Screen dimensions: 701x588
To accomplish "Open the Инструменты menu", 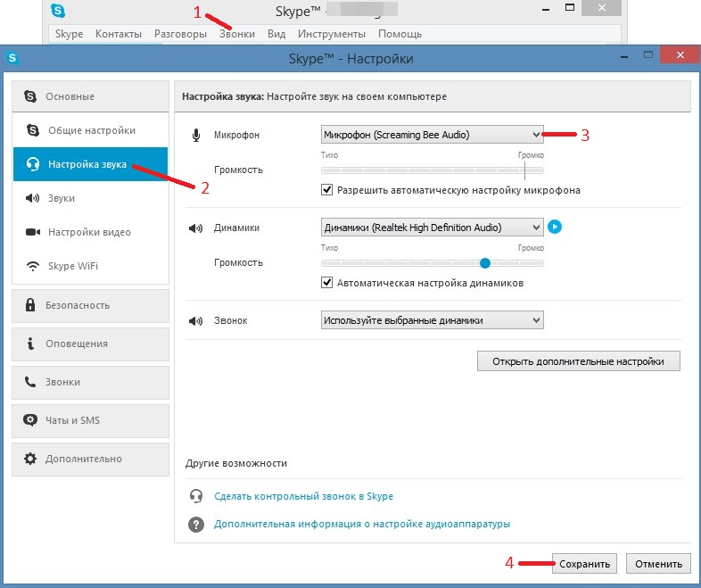I will point(332,34).
